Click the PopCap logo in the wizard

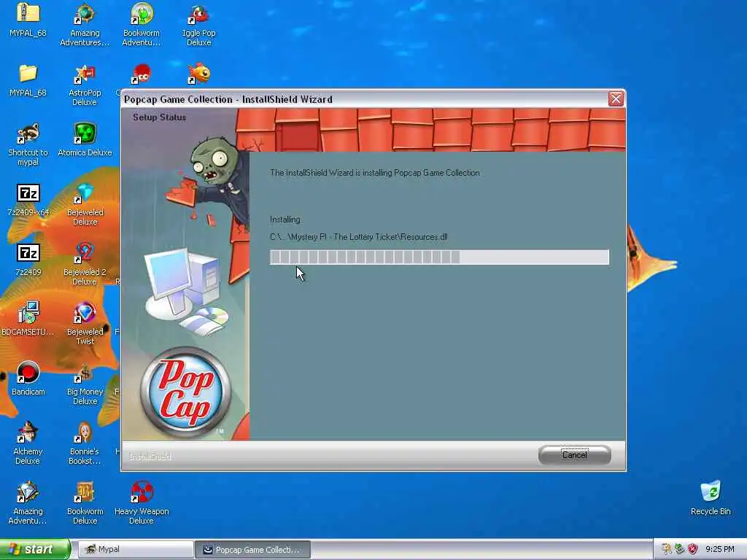186,392
